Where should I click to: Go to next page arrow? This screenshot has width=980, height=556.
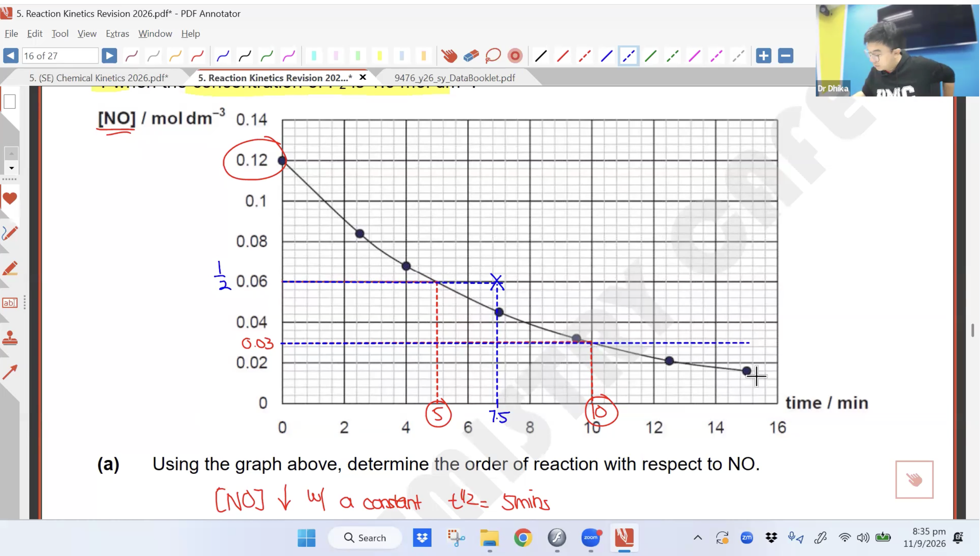tap(109, 56)
